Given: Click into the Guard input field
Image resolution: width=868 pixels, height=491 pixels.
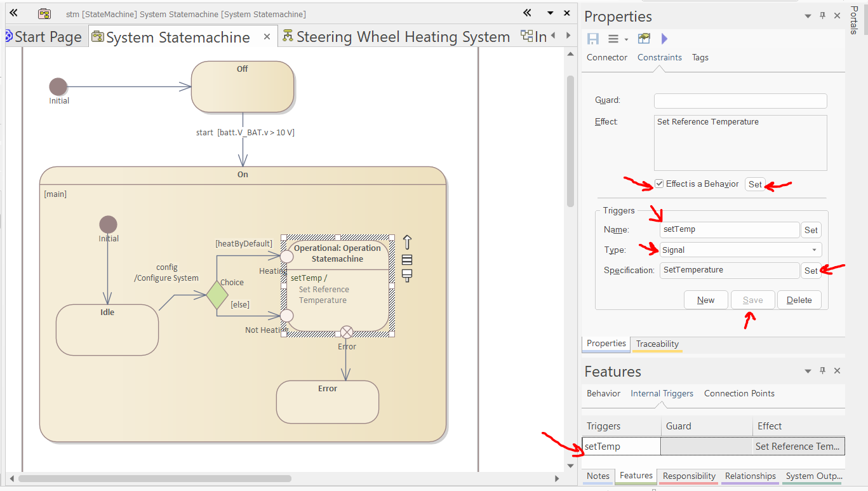Looking at the screenshot, I should (740, 100).
